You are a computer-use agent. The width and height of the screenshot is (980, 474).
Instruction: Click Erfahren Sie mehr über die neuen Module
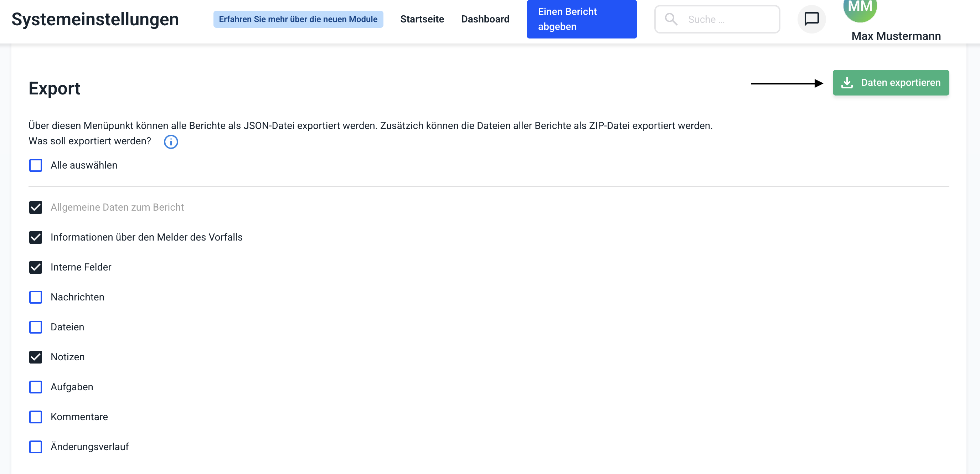[298, 19]
